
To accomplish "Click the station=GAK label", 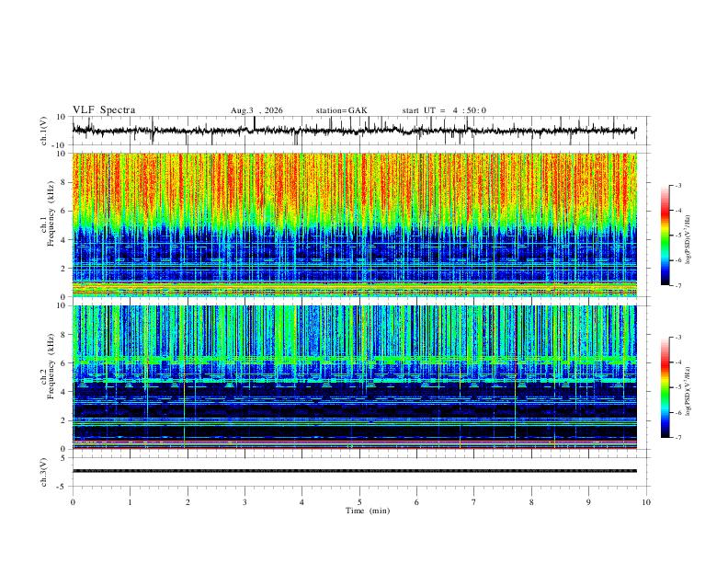I will pyautogui.click(x=341, y=110).
